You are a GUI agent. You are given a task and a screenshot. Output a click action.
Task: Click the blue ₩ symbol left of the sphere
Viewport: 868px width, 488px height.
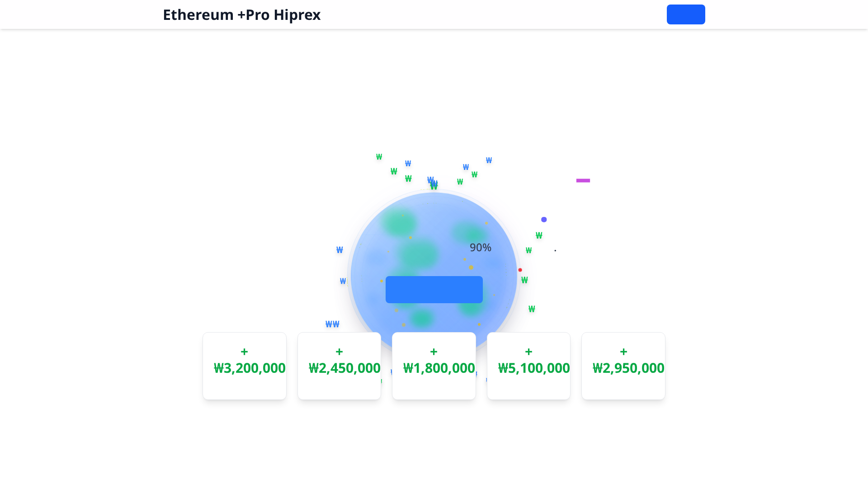point(339,250)
